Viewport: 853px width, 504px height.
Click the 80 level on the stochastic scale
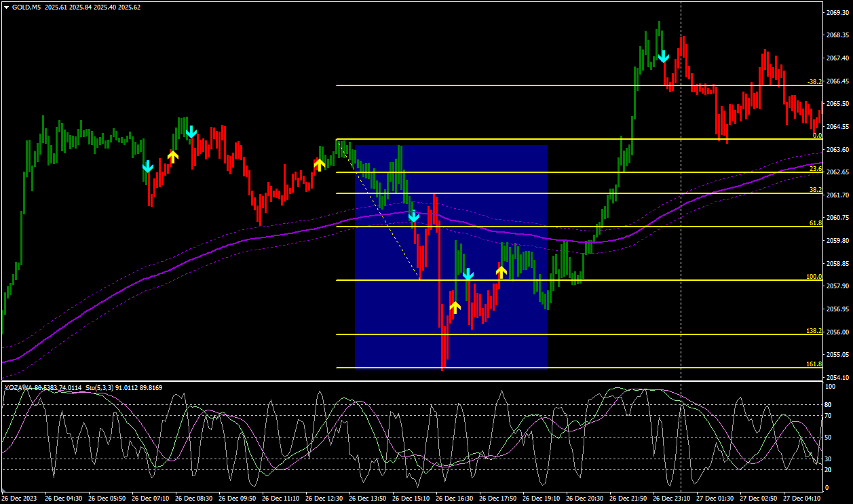(x=829, y=405)
